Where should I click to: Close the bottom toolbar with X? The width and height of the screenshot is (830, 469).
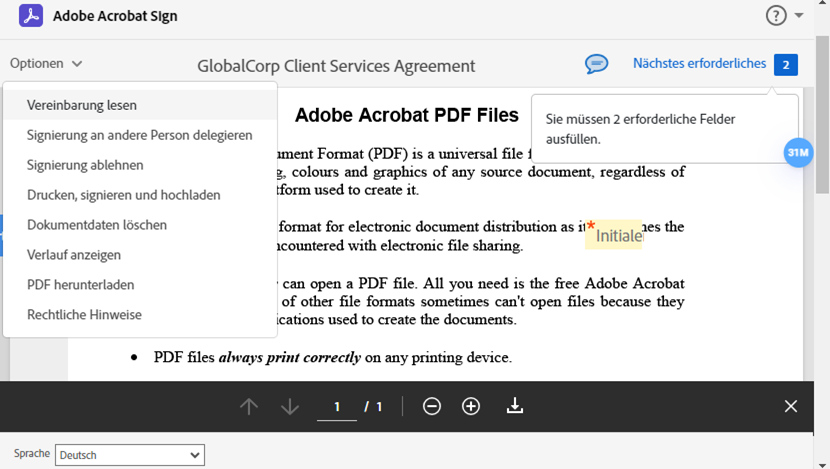point(791,406)
